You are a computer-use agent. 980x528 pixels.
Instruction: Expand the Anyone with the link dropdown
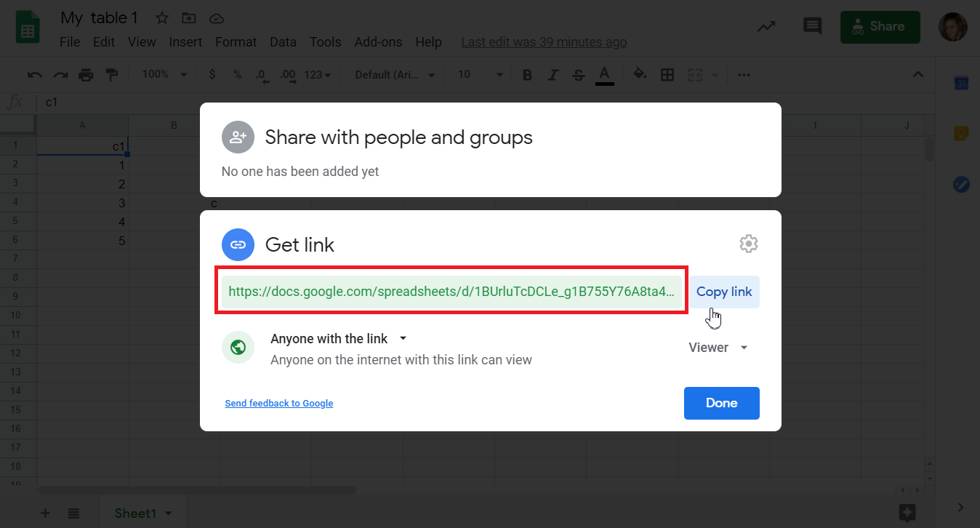pyautogui.click(x=338, y=339)
